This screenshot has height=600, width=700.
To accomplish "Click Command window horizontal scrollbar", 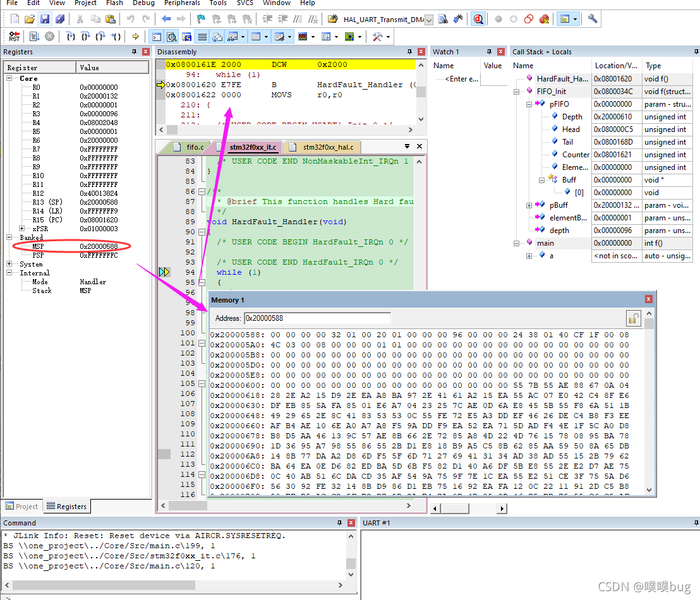I will point(174,585).
